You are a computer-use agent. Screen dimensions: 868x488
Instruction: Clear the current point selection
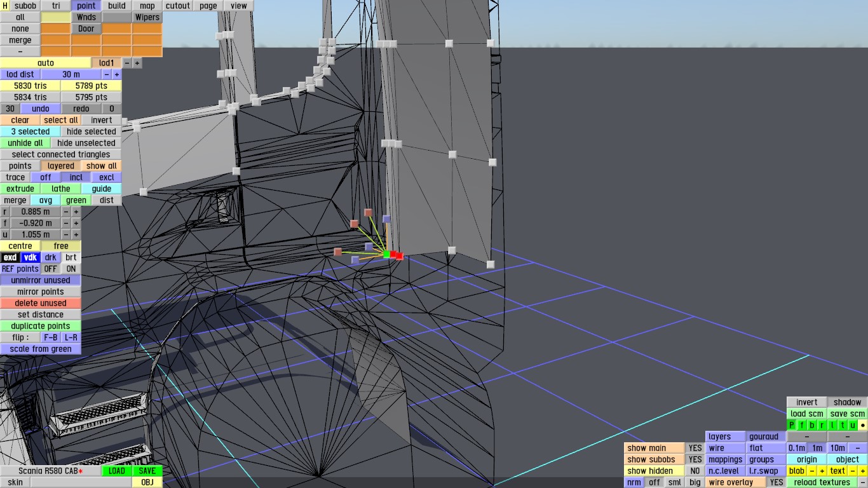(20, 120)
